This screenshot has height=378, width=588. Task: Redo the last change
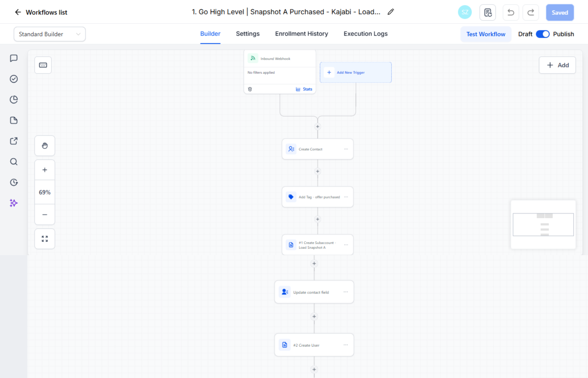click(x=531, y=12)
